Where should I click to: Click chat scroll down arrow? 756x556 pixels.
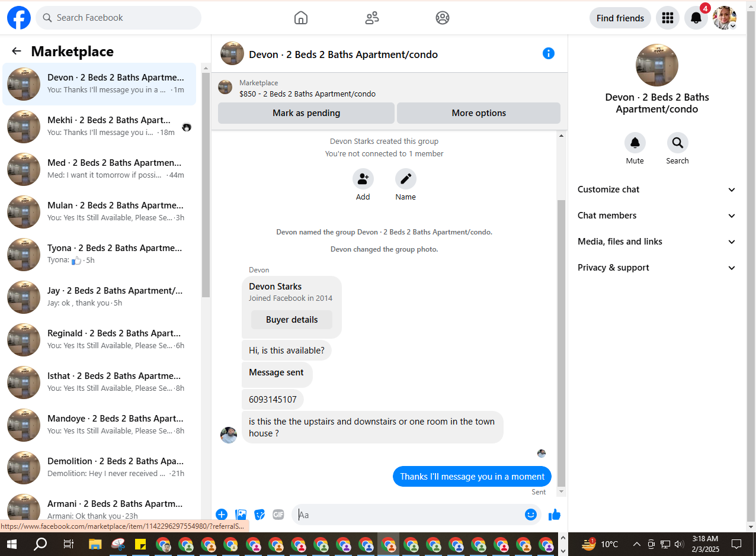(562, 491)
